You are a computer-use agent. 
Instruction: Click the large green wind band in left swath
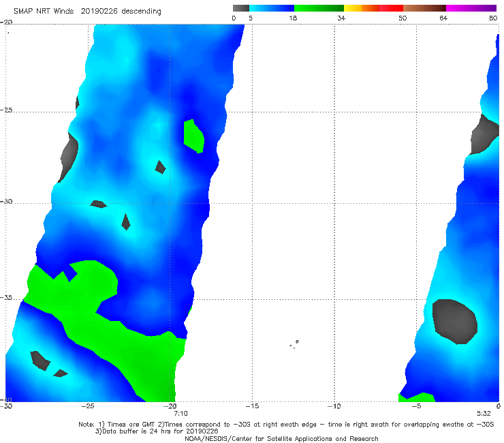pyautogui.click(x=106, y=328)
